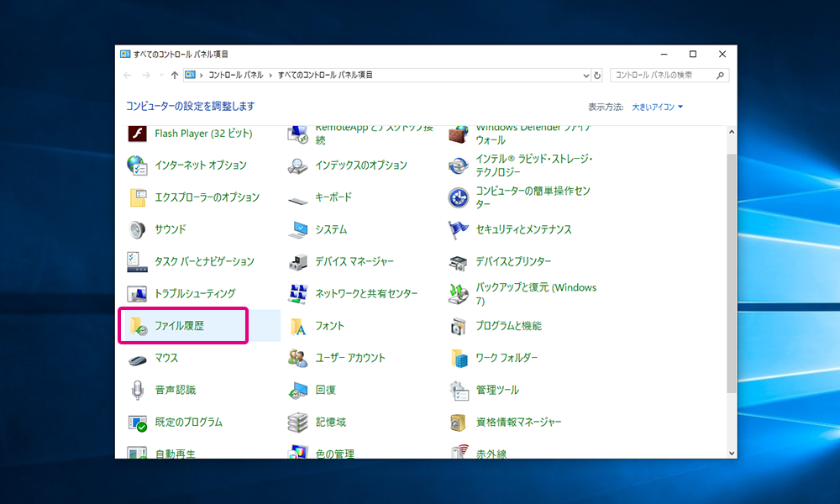Click the refresh button beside address bar

click(x=597, y=75)
